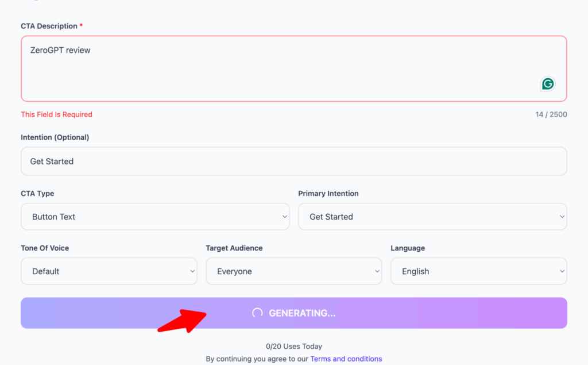This screenshot has width=588, height=365.
Task: Expand the Primary Intention dropdown
Action: click(x=432, y=217)
